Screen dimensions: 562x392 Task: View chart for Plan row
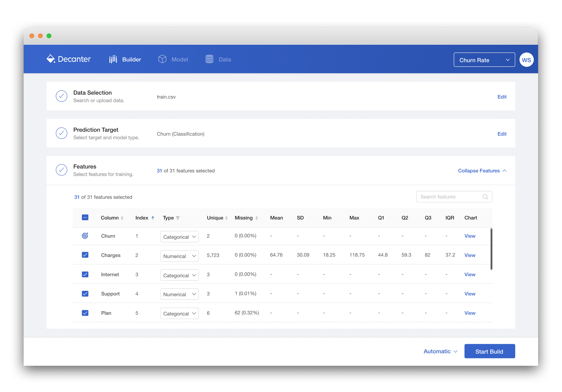coord(470,313)
